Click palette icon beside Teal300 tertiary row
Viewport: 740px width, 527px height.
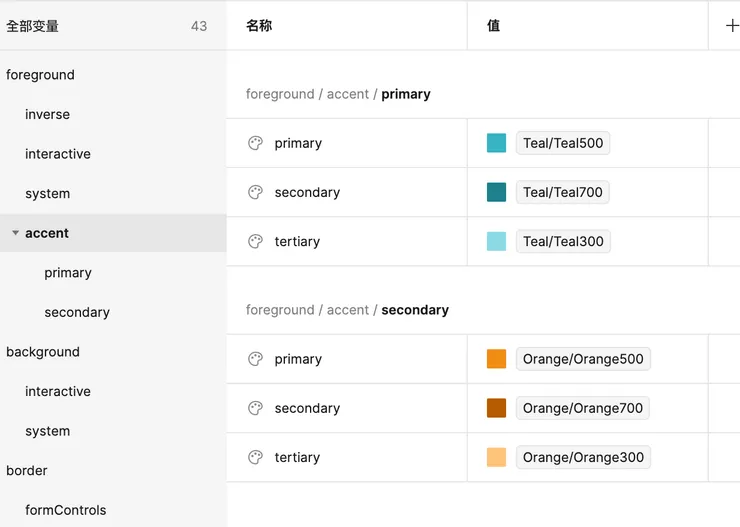tap(255, 241)
